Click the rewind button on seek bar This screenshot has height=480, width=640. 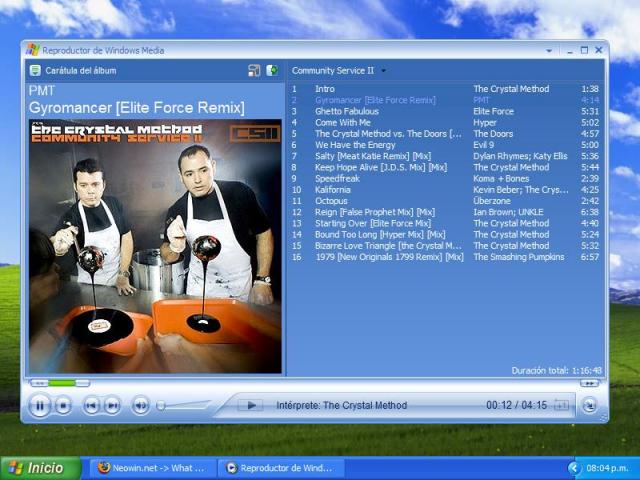(40, 383)
